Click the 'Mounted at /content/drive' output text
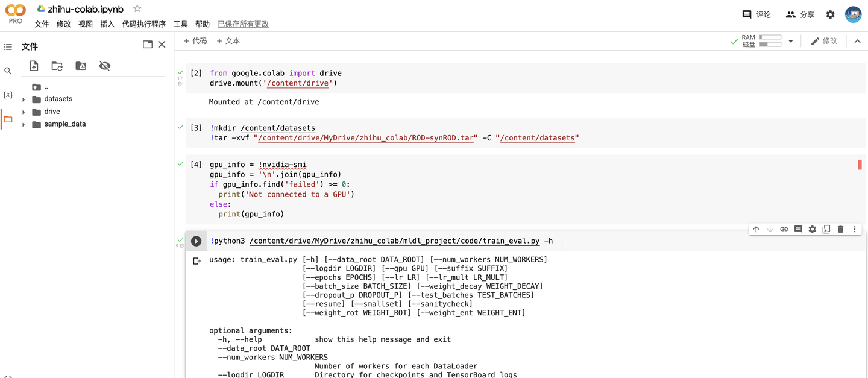 point(264,102)
